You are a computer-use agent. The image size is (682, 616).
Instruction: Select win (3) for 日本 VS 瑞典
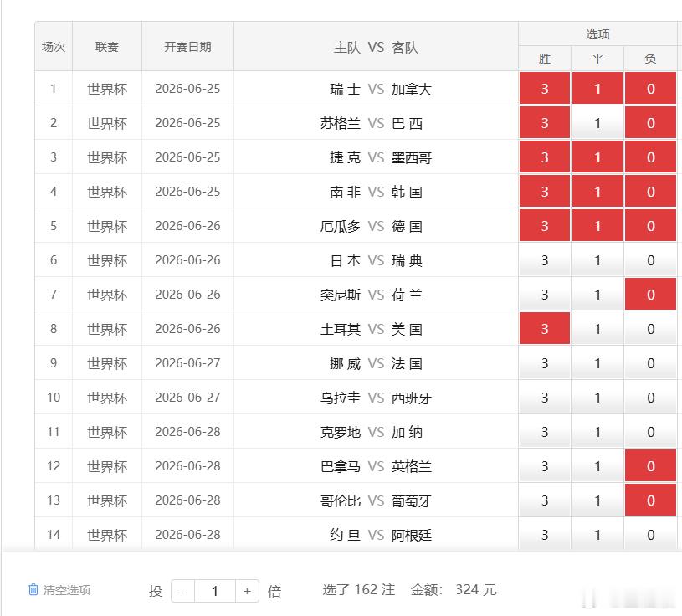(x=545, y=260)
